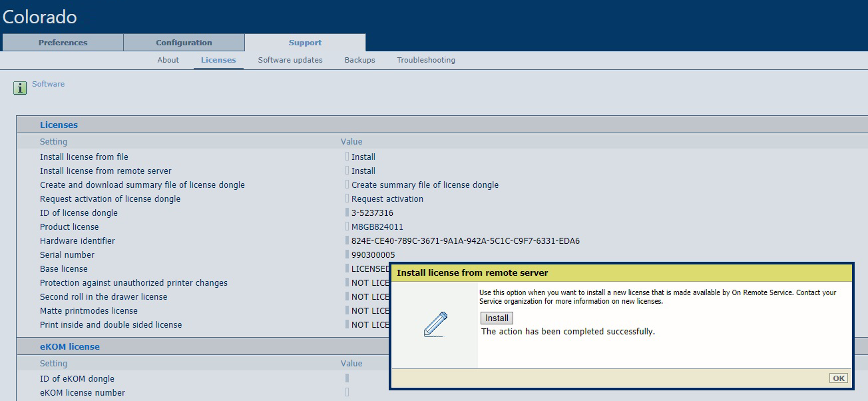This screenshot has height=401, width=868.
Task: Click Install for license from file
Action: point(363,157)
